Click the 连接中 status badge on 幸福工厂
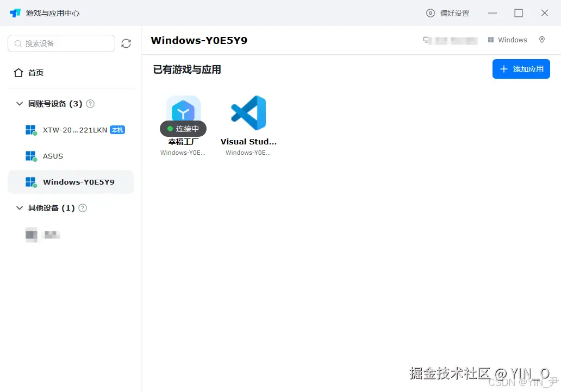The width and height of the screenshot is (561, 392). coord(183,129)
